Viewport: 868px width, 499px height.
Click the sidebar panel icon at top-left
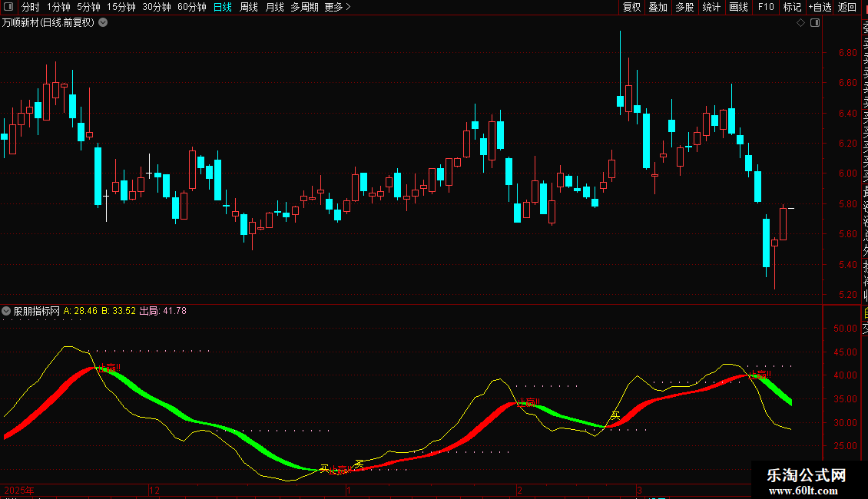(8, 7)
